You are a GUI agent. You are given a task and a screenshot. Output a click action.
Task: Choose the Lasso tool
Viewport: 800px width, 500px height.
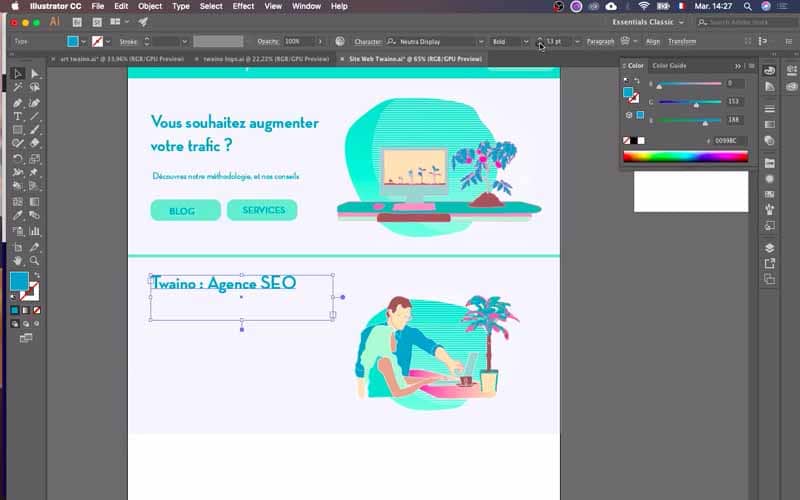tap(34, 88)
